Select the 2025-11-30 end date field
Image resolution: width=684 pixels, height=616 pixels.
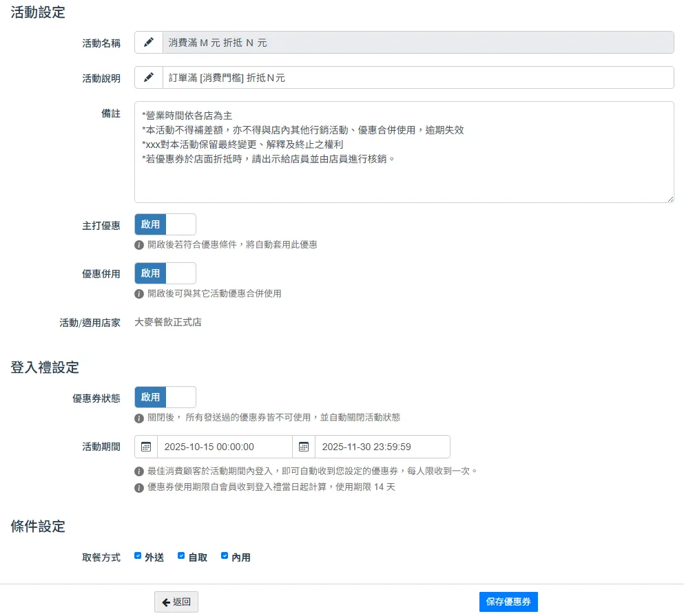click(382, 447)
